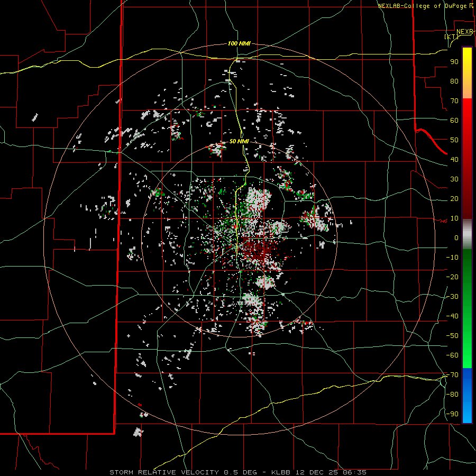The height and width of the screenshot is (476, 476).
Task: Select the "50" value on velocity scale
Action: (x=454, y=140)
